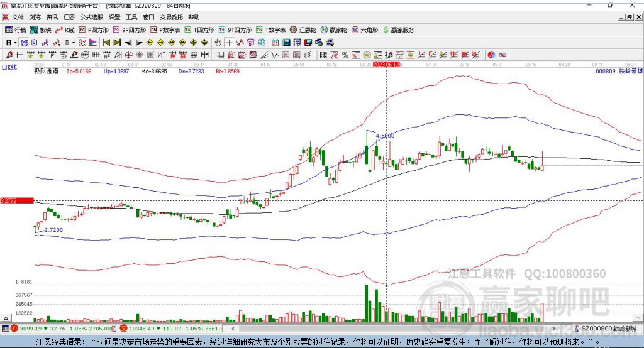Jump to last bar with green skip-forward icon

click(117, 43)
